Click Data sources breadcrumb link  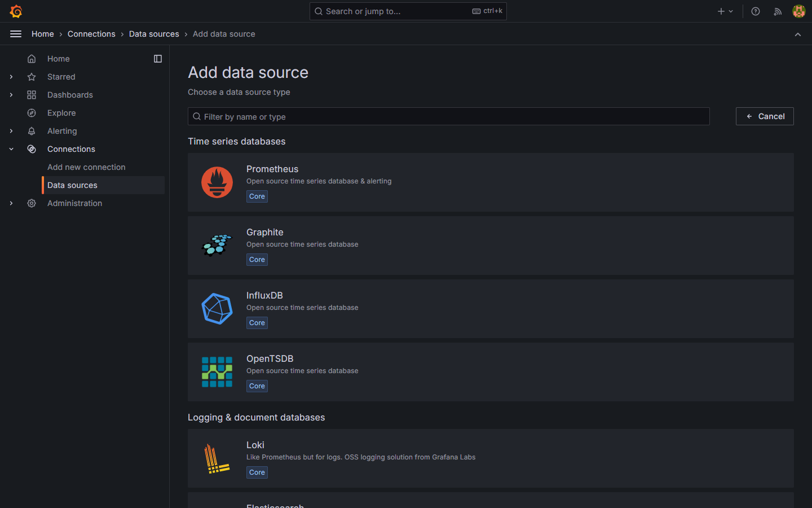point(154,34)
